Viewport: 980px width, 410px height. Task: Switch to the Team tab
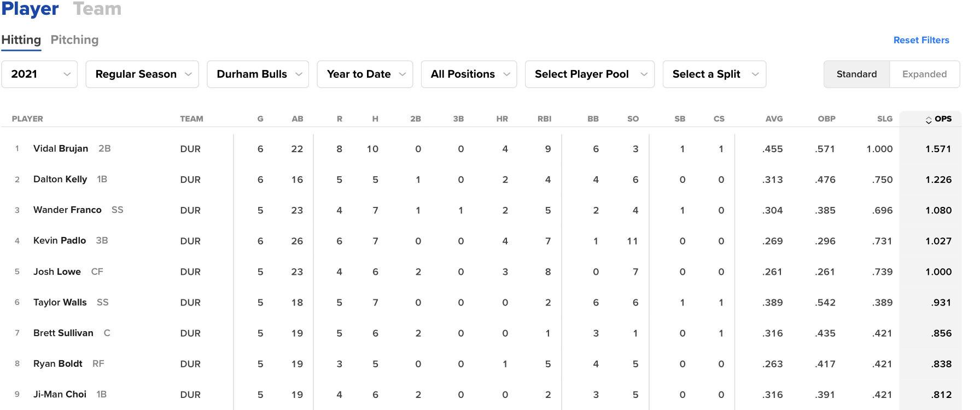pos(97,9)
